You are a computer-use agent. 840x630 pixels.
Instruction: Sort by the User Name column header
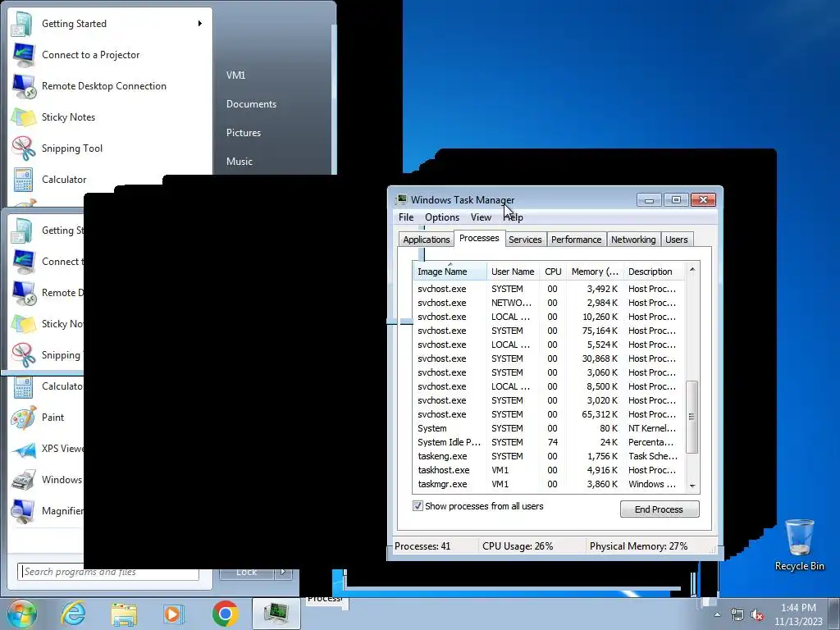point(513,272)
